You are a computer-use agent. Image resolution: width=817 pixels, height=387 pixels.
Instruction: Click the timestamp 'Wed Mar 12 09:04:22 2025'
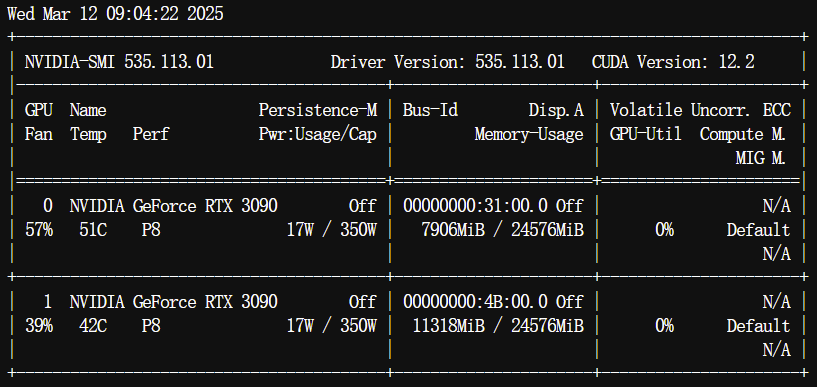coord(115,14)
